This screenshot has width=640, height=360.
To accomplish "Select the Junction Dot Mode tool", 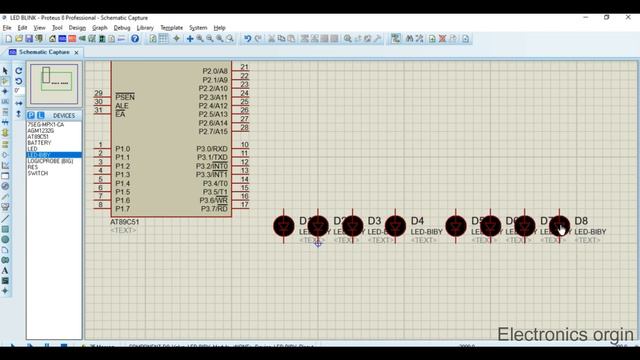I will point(5,91).
